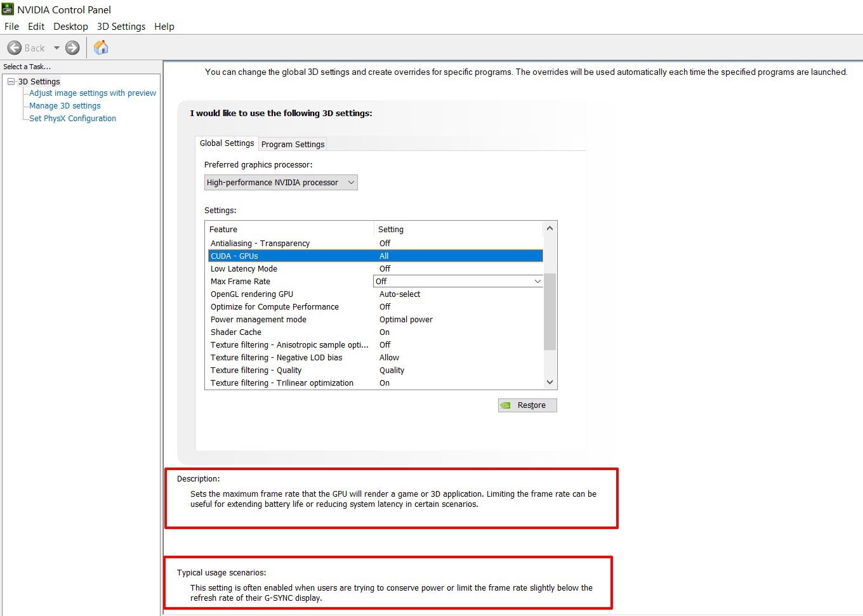Select Texture filtering - Negative LOD bias row
The height and width of the screenshot is (616, 863).
pyautogui.click(x=375, y=358)
